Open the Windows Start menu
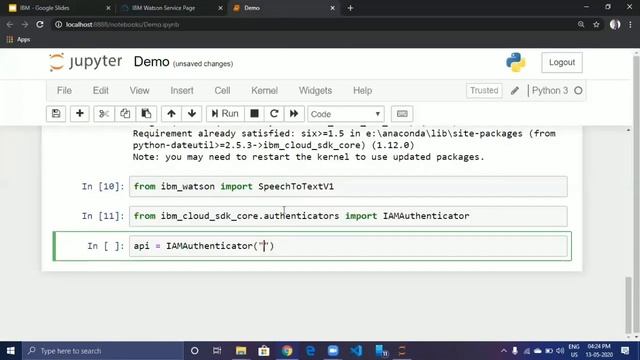This screenshot has width=640, height=360. [11, 351]
